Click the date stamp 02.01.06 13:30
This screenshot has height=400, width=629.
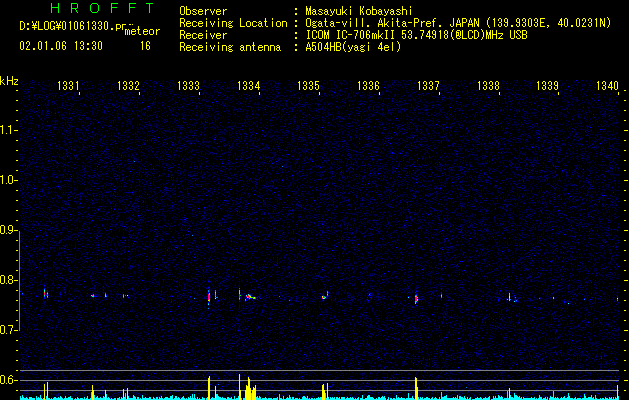(61, 46)
